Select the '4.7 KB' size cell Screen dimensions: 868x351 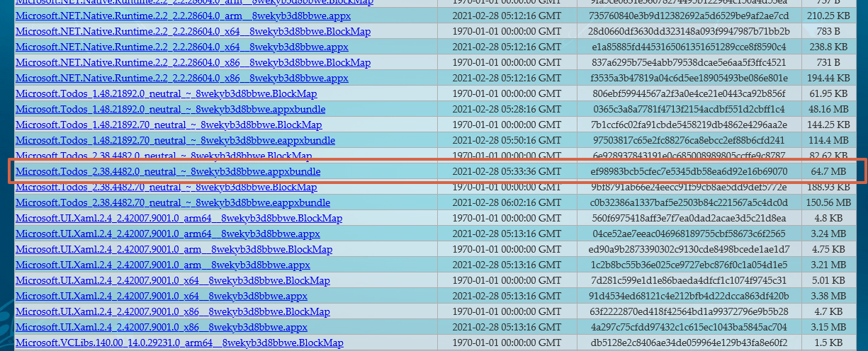pyautogui.click(x=828, y=311)
